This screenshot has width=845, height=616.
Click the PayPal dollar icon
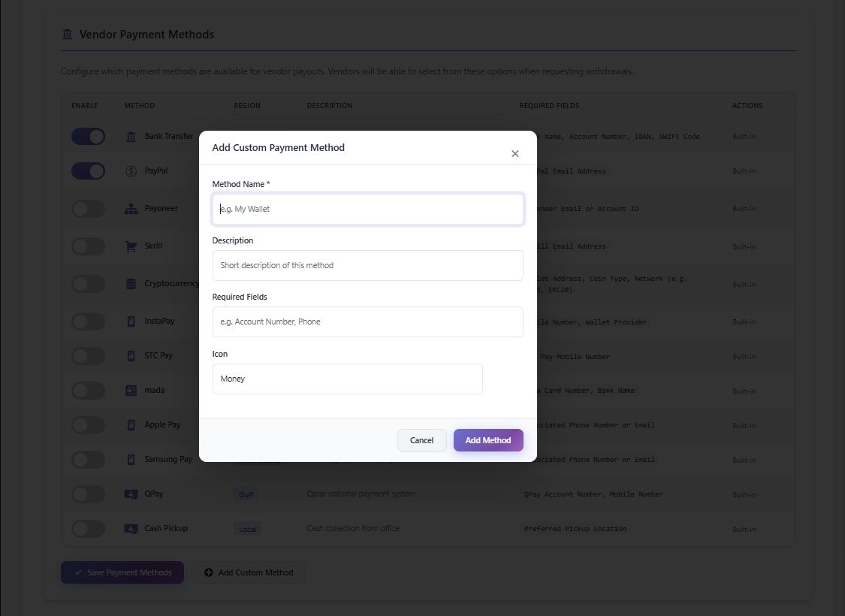point(131,171)
